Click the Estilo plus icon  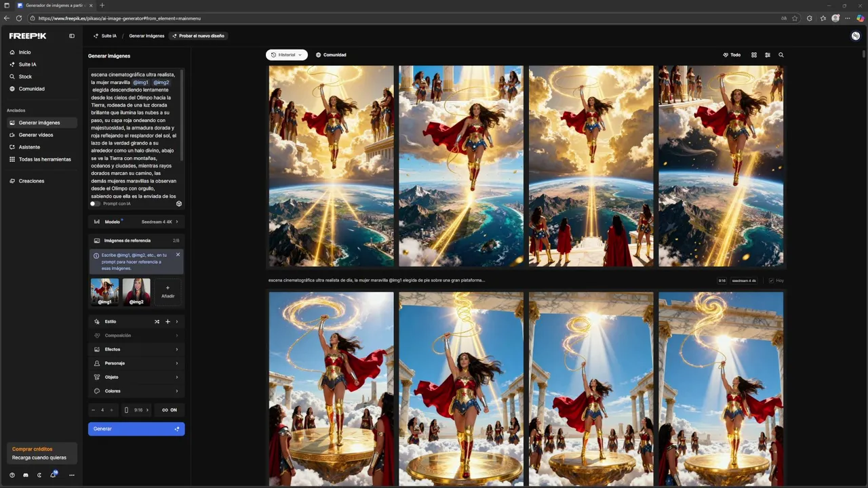[x=167, y=322]
